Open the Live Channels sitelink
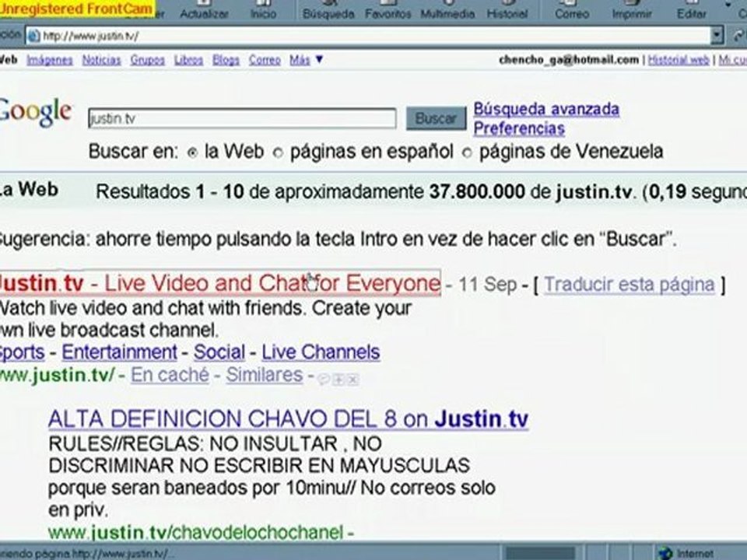This screenshot has width=747, height=560. [x=321, y=352]
